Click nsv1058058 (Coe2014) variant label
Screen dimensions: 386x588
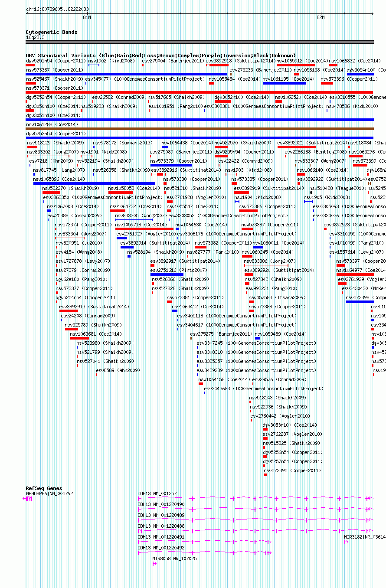click(134, 188)
